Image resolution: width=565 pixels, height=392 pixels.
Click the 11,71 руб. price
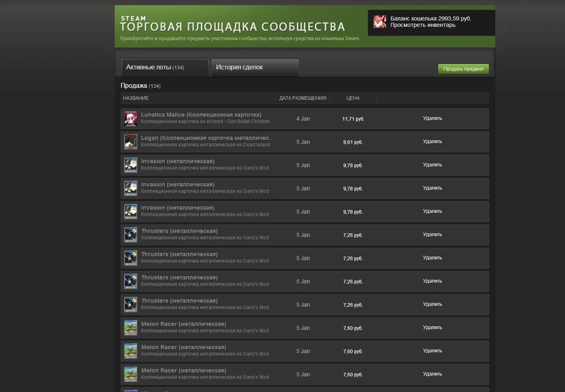[x=353, y=119]
